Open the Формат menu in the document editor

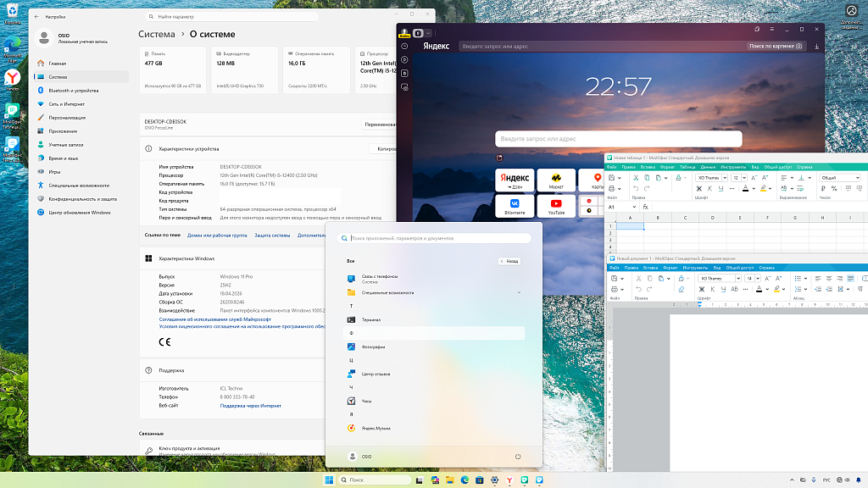[670, 268]
